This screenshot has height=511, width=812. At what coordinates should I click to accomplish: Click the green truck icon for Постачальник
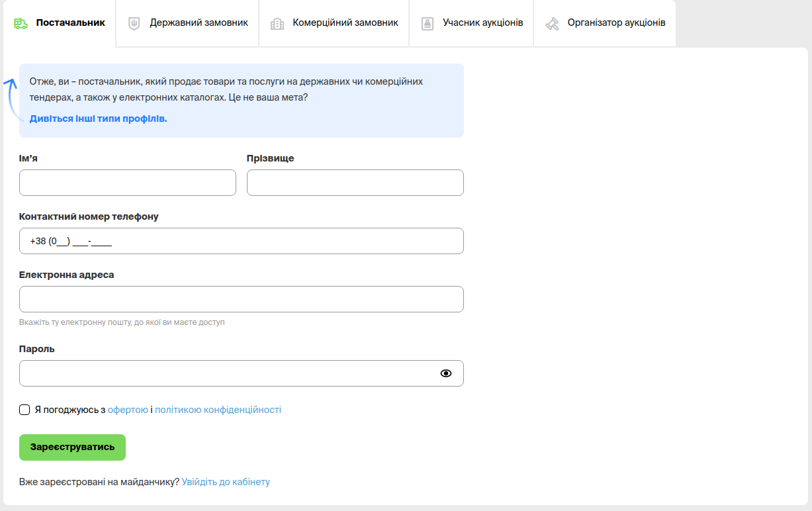21,23
